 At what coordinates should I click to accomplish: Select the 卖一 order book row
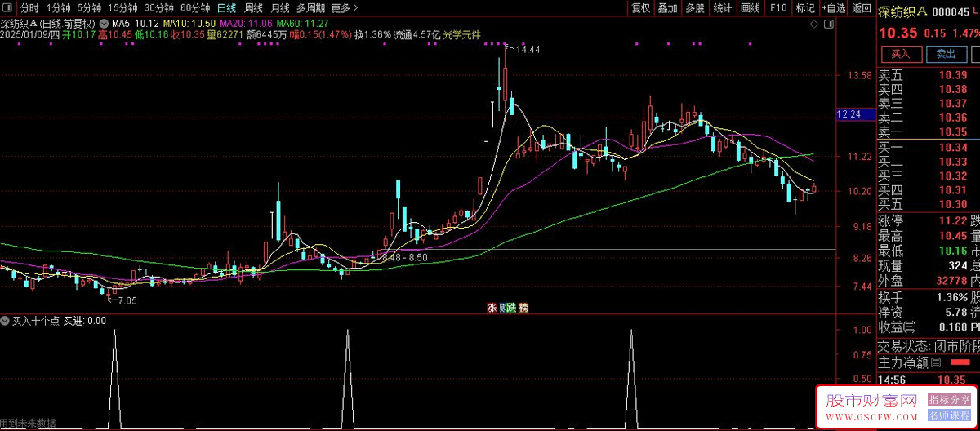coord(929,132)
